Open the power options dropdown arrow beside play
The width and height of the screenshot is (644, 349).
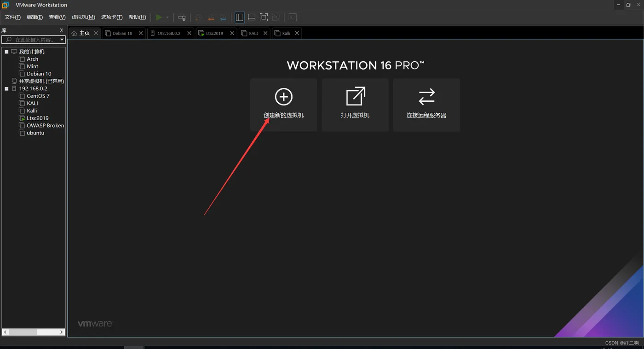pyautogui.click(x=167, y=17)
